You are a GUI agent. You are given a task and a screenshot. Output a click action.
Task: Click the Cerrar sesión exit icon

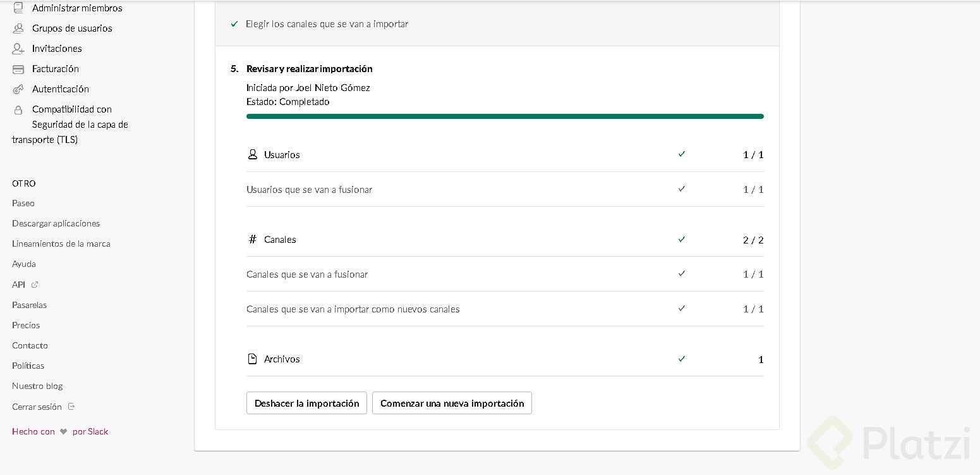tap(71, 406)
